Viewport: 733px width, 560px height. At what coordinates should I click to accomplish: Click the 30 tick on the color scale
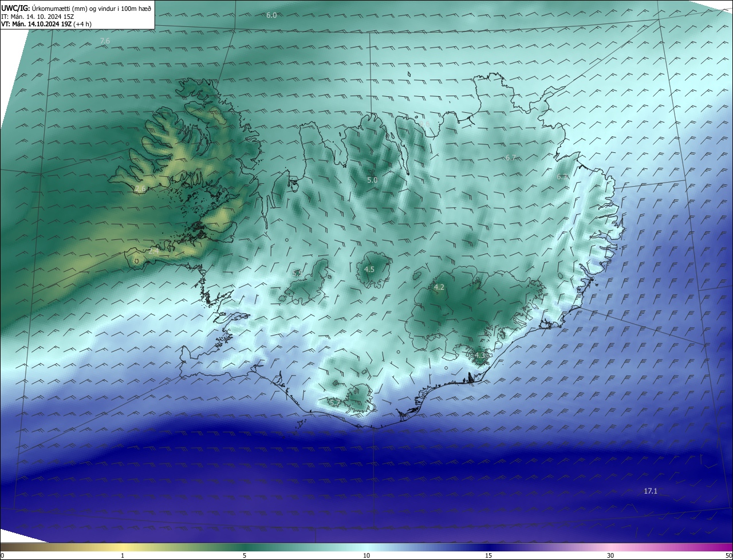click(610, 555)
